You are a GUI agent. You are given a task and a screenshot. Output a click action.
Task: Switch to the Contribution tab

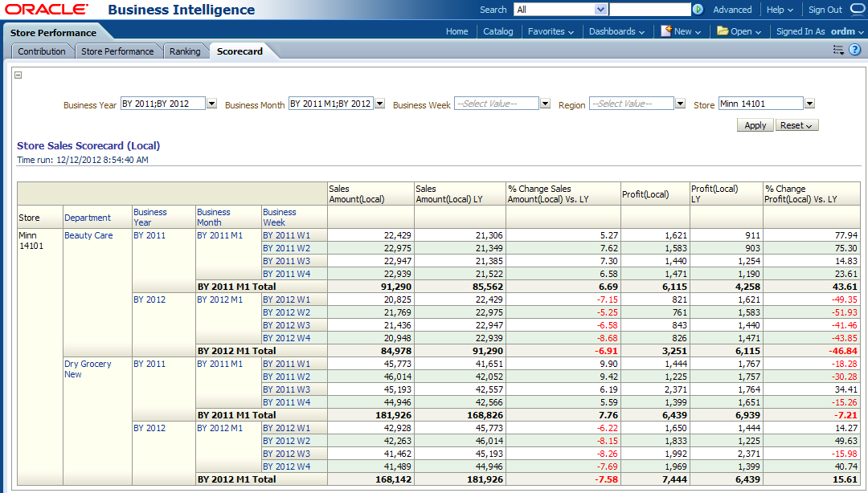(x=42, y=51)
